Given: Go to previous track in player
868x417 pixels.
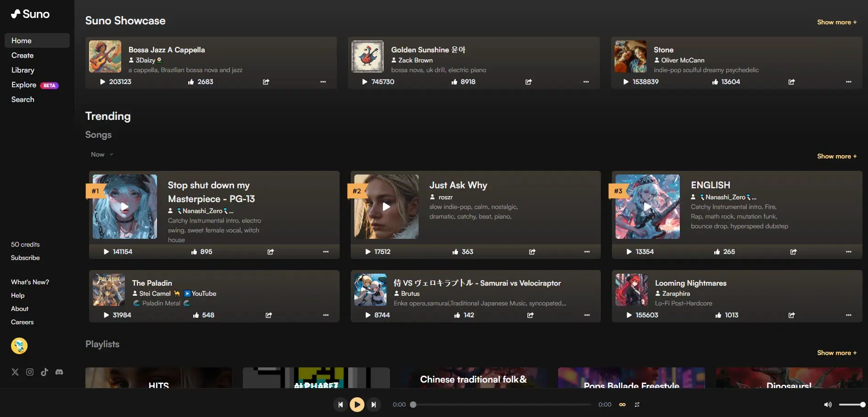Looking at the screenshot, I should pyautogui.click(x=341, y=405).
